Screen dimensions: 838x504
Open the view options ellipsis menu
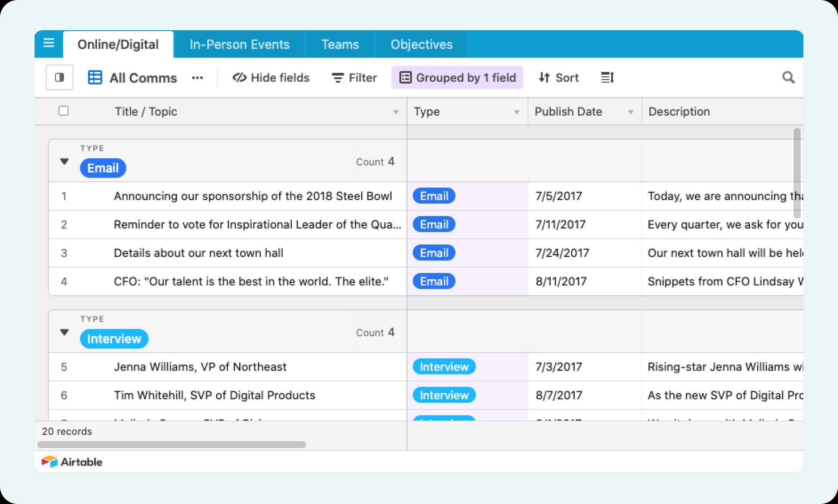click(x=198, y=78)
